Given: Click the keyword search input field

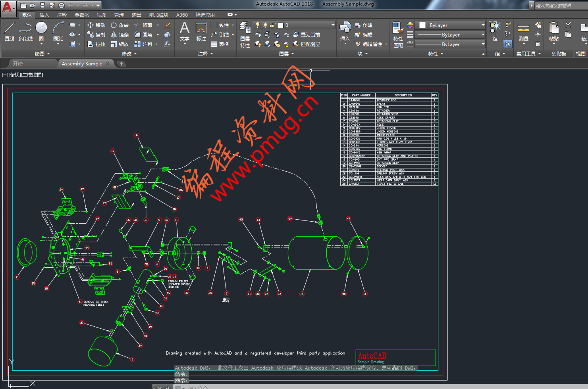Looking at the screenshot, I should tap(561, 5).
